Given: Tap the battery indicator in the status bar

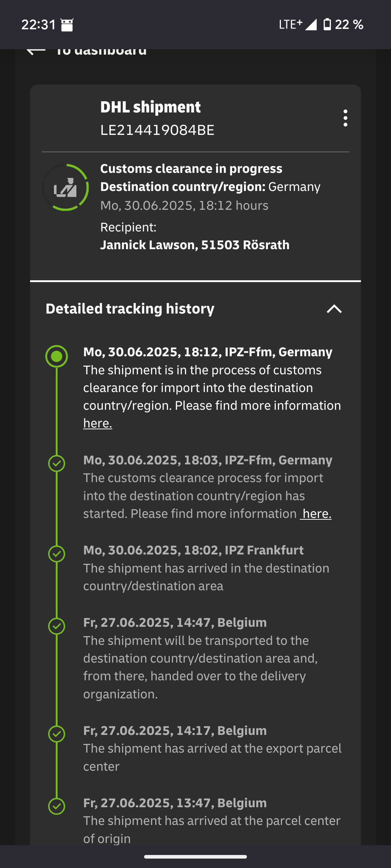Looking at the screenshot, I should 327,25.
